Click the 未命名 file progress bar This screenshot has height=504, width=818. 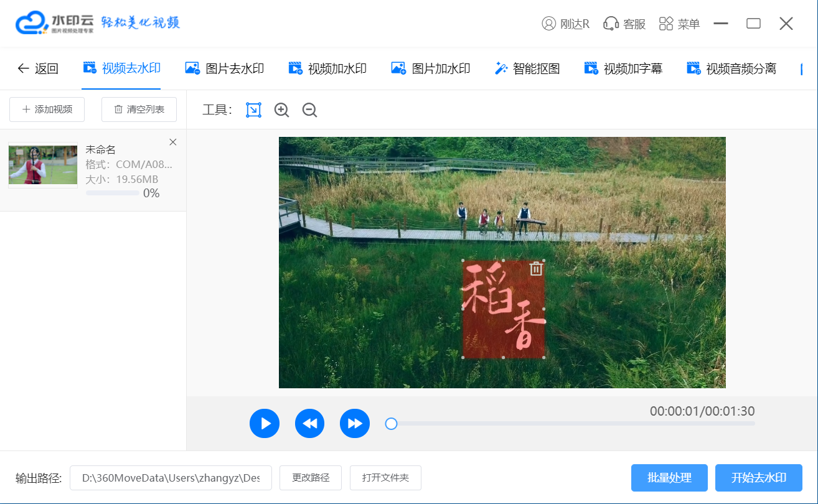[113, 194]
